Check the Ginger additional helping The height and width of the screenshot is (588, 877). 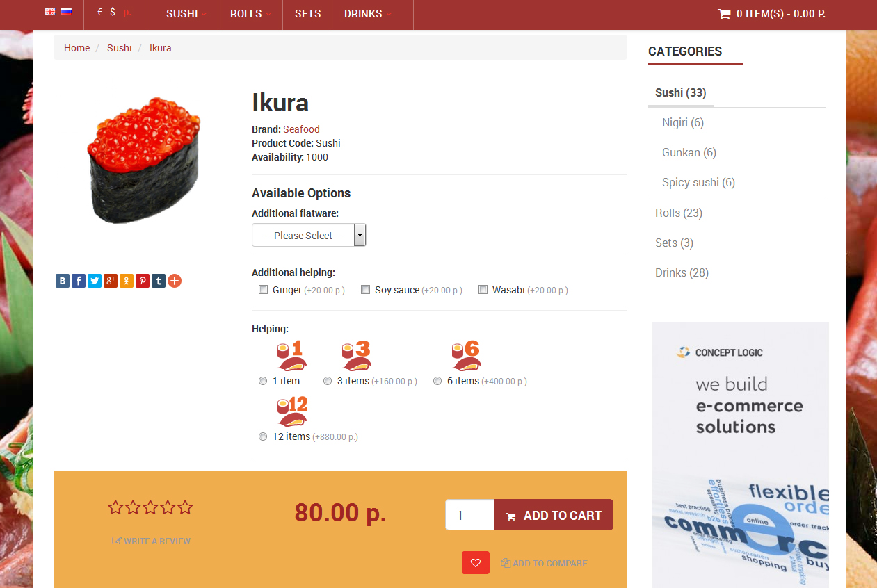pyautogui.click(x=263, y=290)
